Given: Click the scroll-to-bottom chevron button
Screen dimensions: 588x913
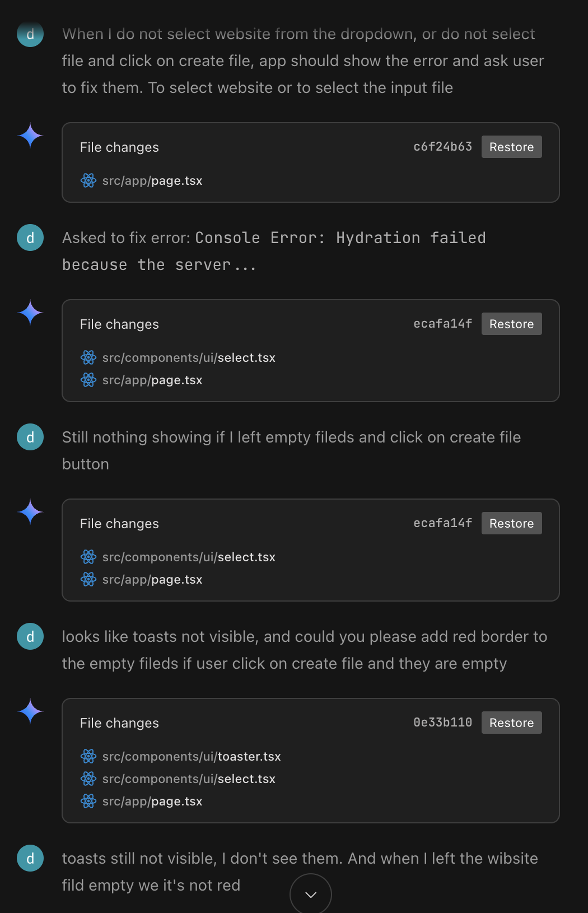Looking at the screenshot, I should pos(311,894).
